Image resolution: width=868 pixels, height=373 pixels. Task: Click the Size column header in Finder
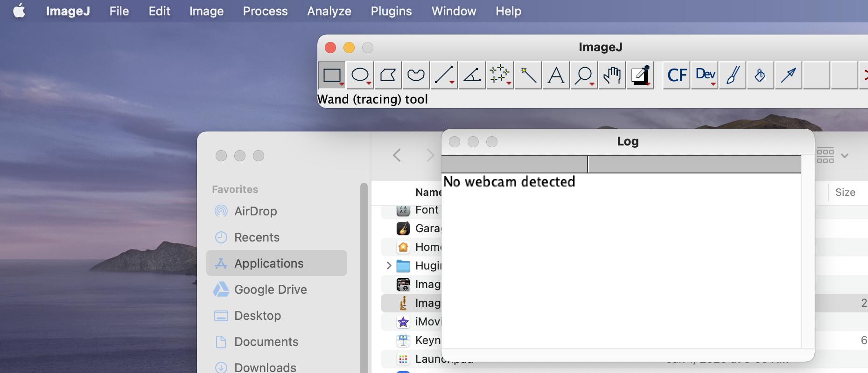(x=845, y=192)
